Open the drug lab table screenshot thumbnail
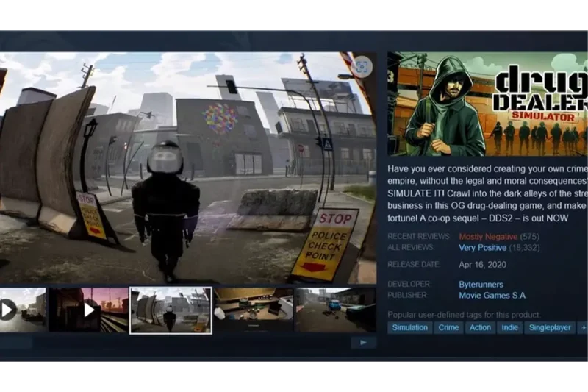The image size is (588, 392). [x=254, y=310]
